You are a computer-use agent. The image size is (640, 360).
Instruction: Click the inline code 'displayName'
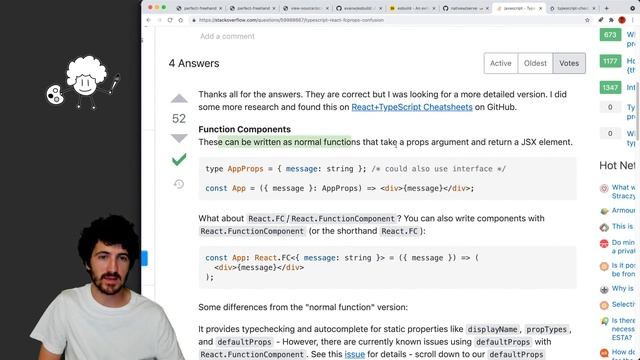pyautogui.click(x=492, y=329)
